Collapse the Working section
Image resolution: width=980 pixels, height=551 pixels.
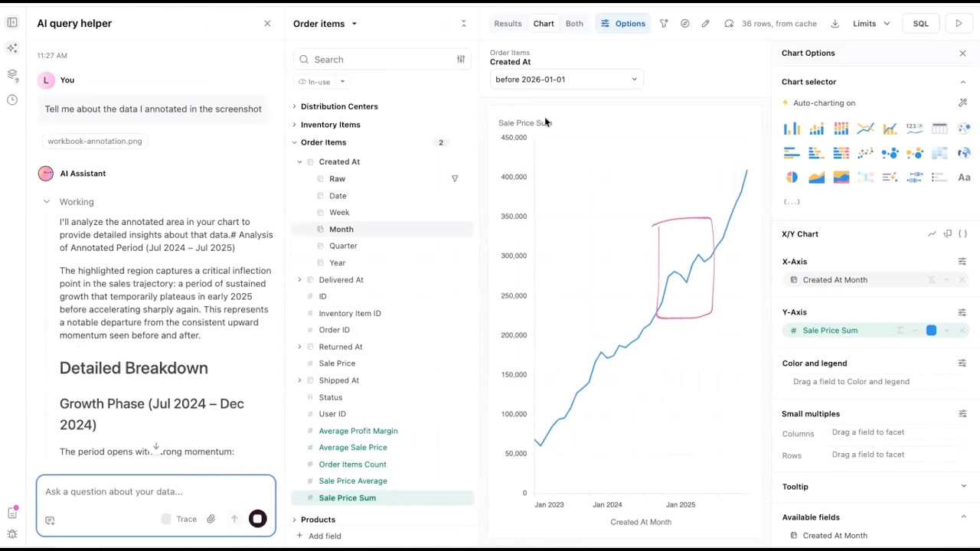pyautogui.click(x=47, y=202)
